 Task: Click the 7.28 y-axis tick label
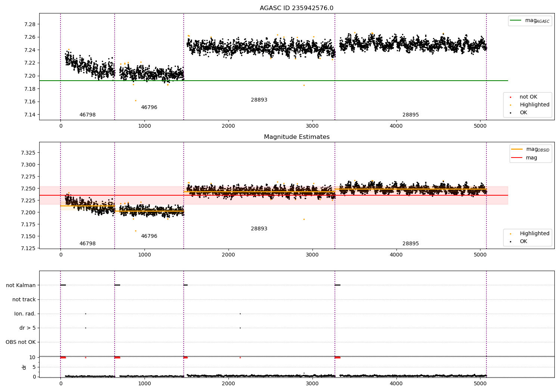pos(30,24)
